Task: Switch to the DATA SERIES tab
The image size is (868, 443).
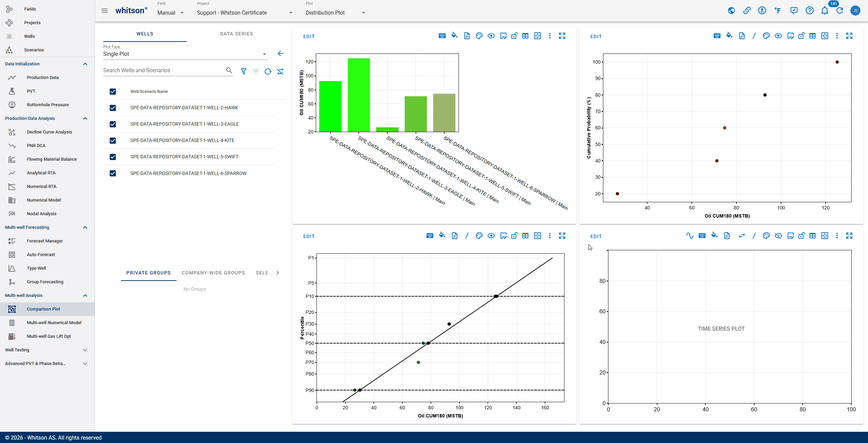Action: click(x=236, y=34)
